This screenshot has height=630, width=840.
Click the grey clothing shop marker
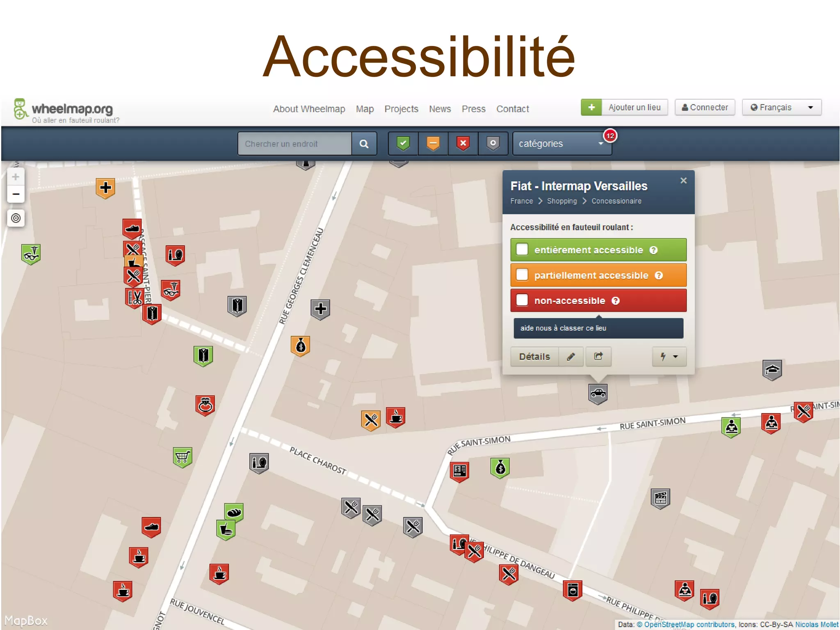click(x=237, y=306)
